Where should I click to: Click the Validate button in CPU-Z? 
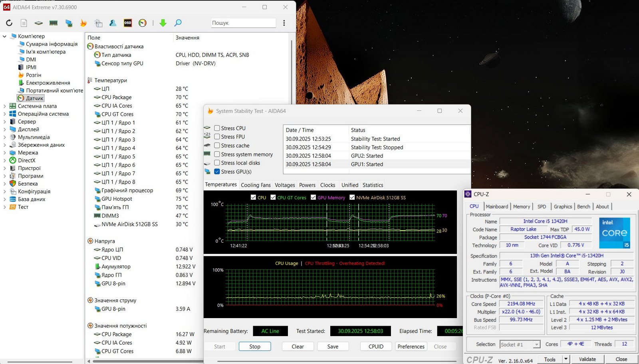pyautogui.click(x=587, y=359)
